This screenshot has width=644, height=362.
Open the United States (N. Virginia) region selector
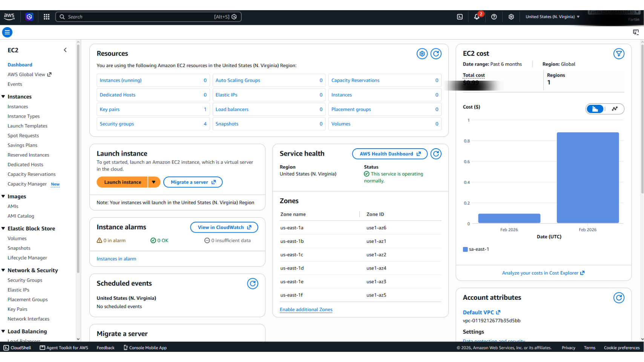[553, 17]
